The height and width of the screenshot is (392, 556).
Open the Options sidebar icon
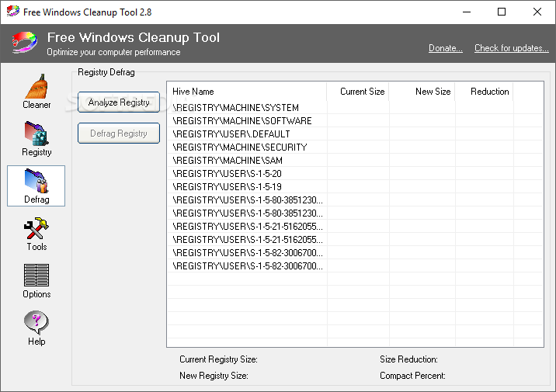(36, 280)
